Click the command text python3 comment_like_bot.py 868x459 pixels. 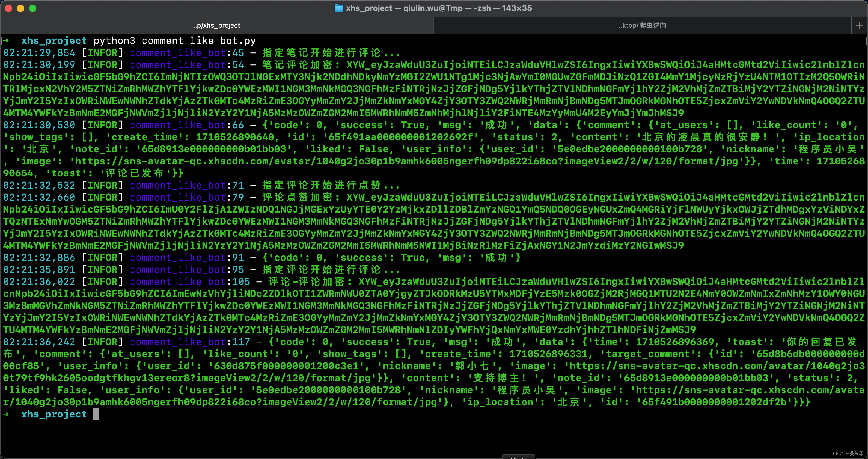[175, 41]
